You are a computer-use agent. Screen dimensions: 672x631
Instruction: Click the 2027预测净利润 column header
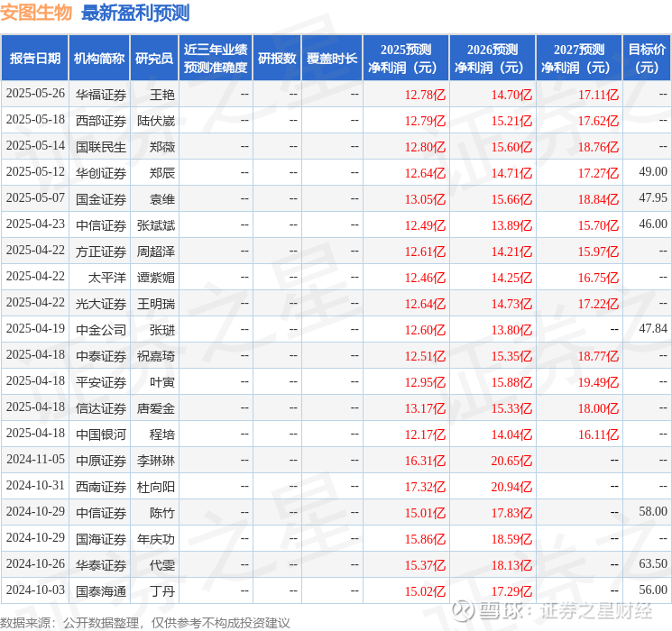pyautogui.click(x=579, y=58)
